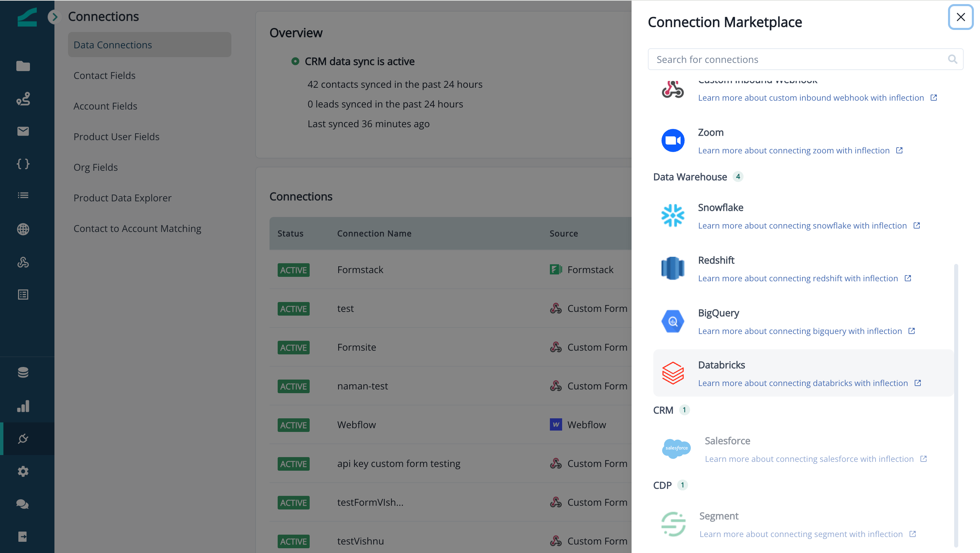
Task: Open Account Fields in the Connections menu
Action: point(105,106)
